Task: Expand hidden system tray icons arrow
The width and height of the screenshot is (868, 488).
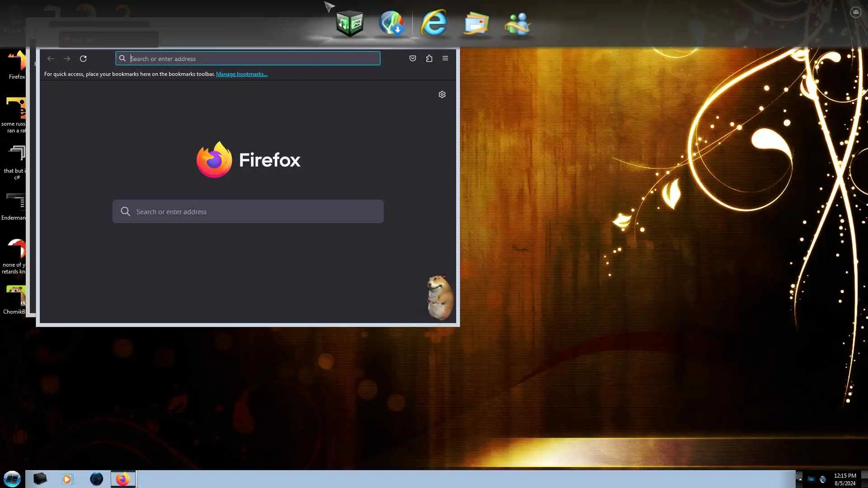Action: (x=800, y=479)
